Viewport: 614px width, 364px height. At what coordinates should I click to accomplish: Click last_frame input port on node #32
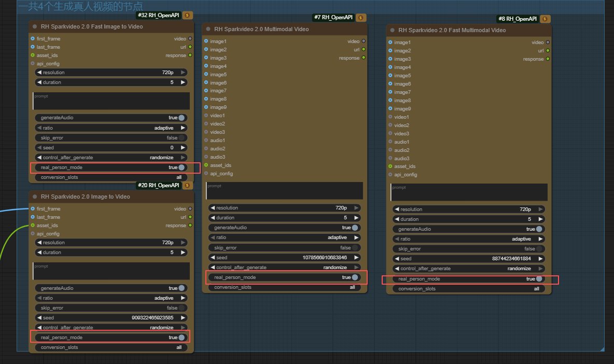pyautogui.click(x=33, y=47)
